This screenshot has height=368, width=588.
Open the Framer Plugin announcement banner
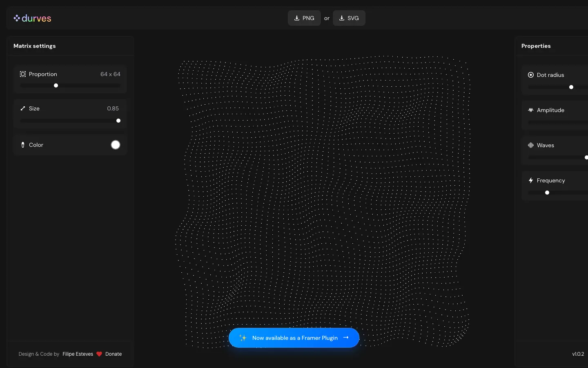294,338
